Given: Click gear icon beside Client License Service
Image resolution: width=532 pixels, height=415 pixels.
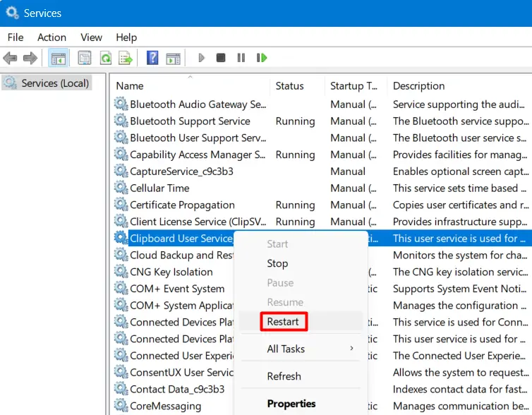Looking at the screenshot, I should point(121,221).
